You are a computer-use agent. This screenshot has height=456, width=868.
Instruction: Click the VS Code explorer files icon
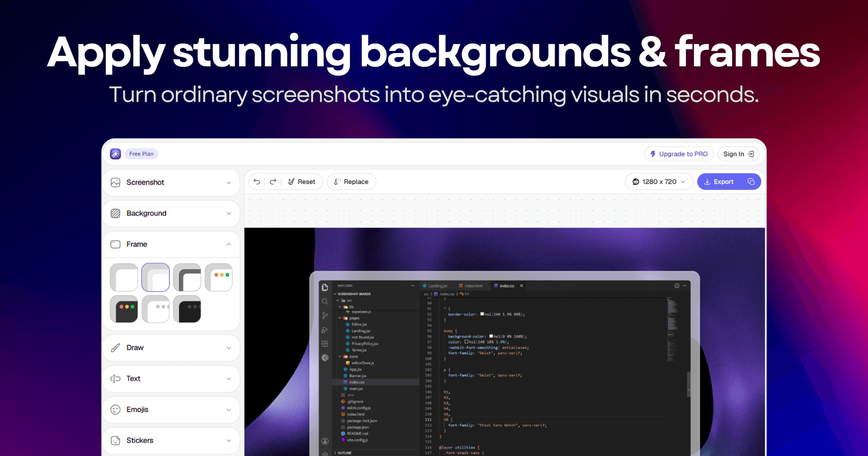pos(325,287)
